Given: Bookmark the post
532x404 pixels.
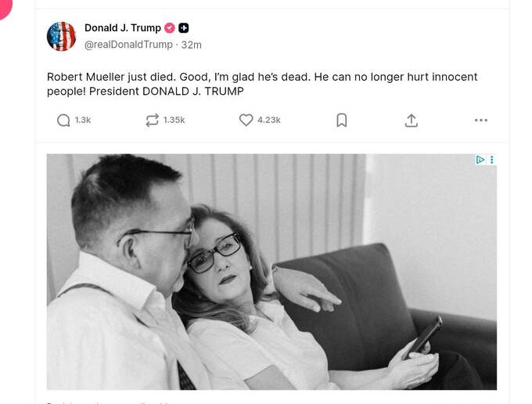Looking at the screenshot, I should (x=341, y=120).
